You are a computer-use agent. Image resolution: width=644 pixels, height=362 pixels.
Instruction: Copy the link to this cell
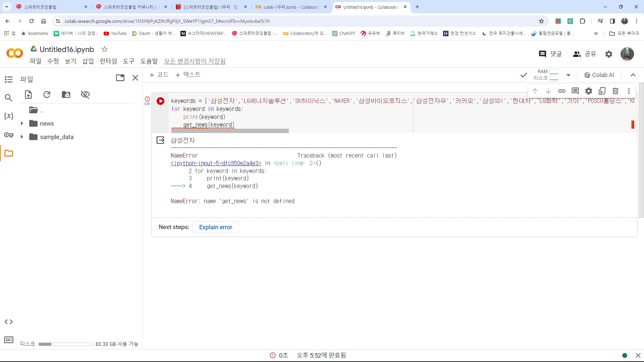point(562,91)
